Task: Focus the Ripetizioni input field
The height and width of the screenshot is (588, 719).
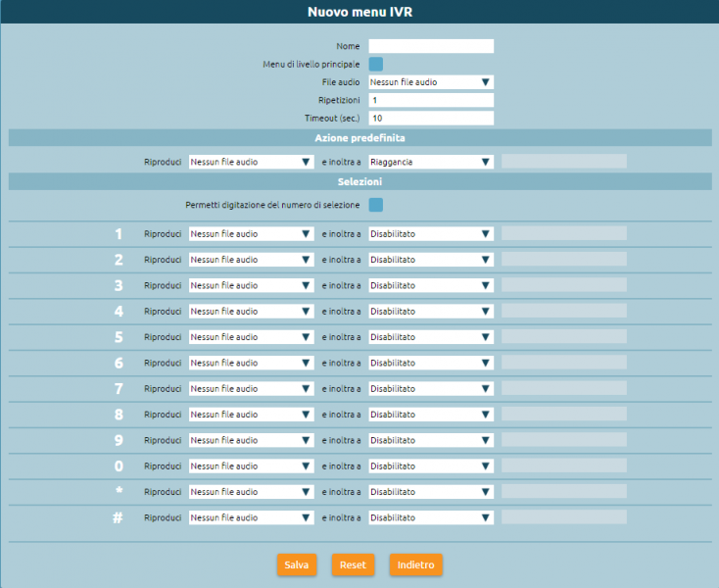Action: (431, 100)
